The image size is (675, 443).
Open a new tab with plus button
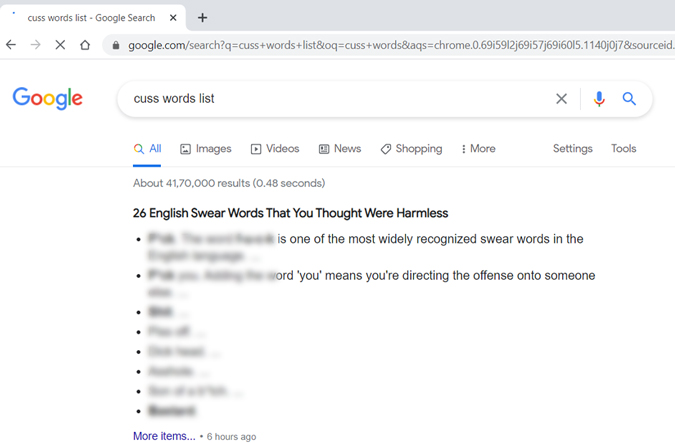[x=202, y=18]
